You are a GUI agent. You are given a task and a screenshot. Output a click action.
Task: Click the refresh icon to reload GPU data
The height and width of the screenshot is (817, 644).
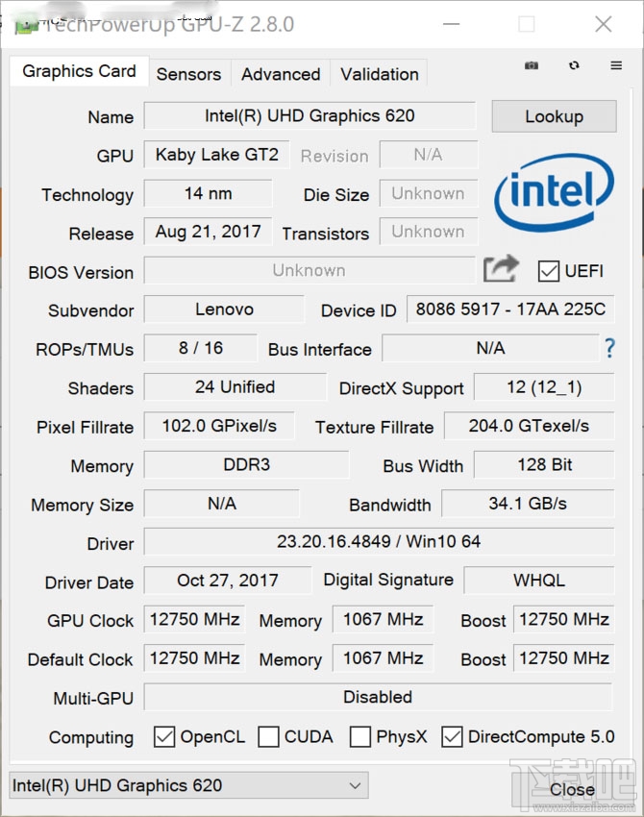[x=573, y=65]
